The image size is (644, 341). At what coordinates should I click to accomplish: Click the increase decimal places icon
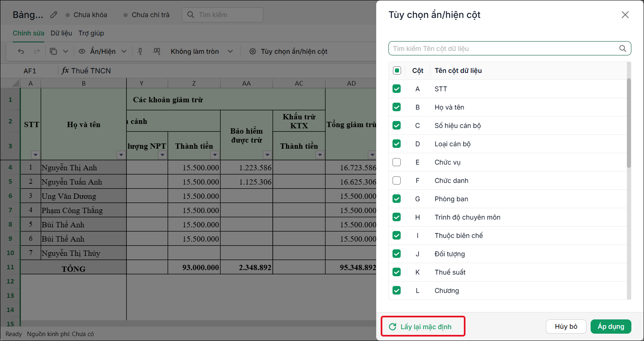[157, 51]
